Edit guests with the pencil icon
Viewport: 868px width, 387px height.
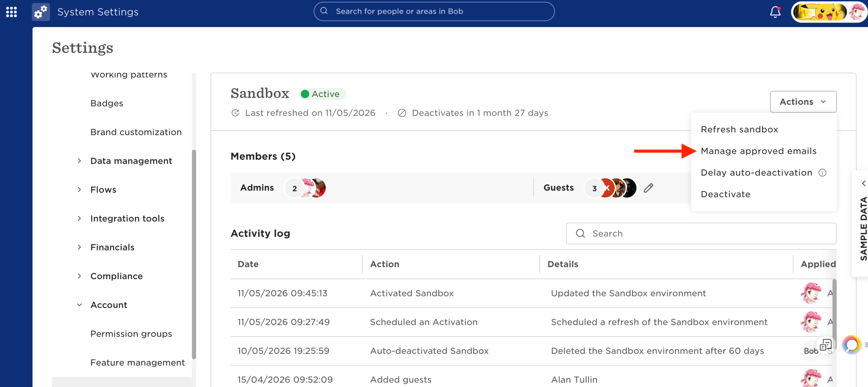click(648, 188)
